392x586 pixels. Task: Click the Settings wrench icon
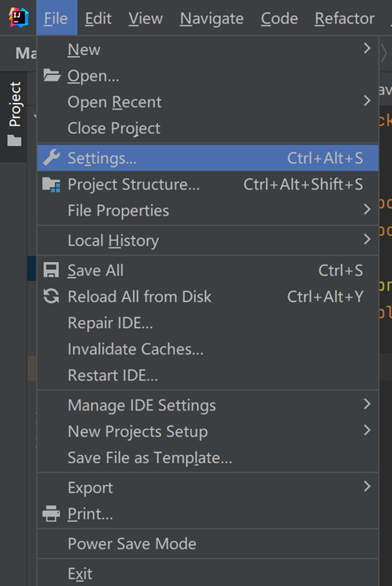tap(52, 158)
